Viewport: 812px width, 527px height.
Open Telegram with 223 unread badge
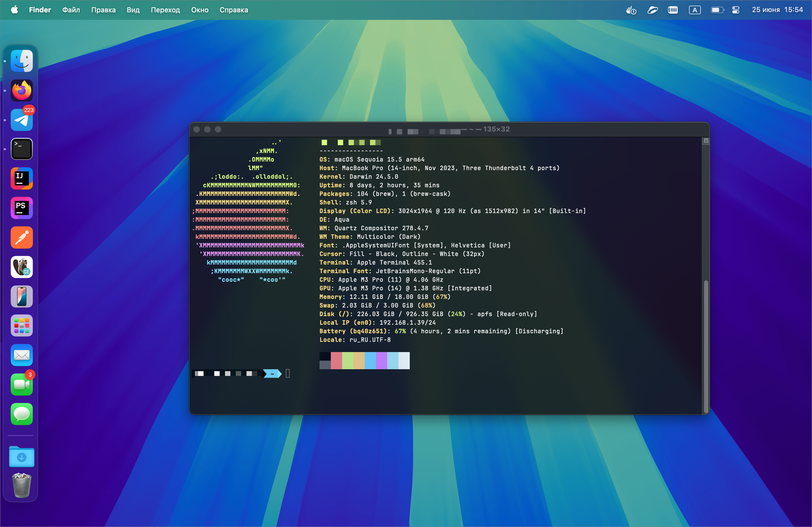pyautogui.click(x=21, y=120)
